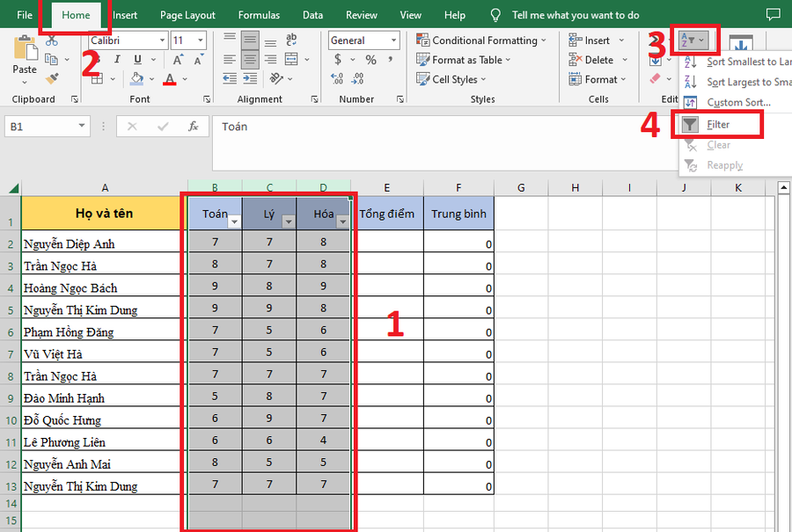Viewport: 792px width, 532px height.
Task: Click the formula bar Enter checkmark
Action: [163, 127]
